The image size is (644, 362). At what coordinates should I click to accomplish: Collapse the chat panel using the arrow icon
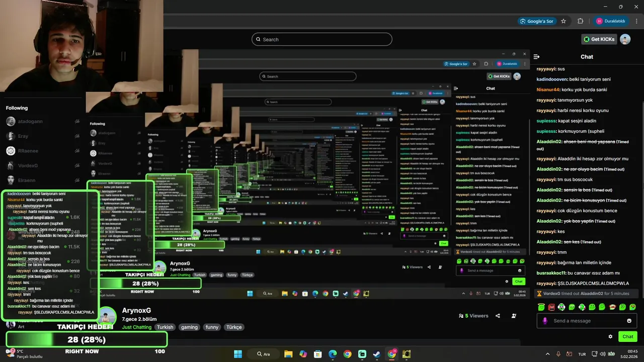coord(536,57)
